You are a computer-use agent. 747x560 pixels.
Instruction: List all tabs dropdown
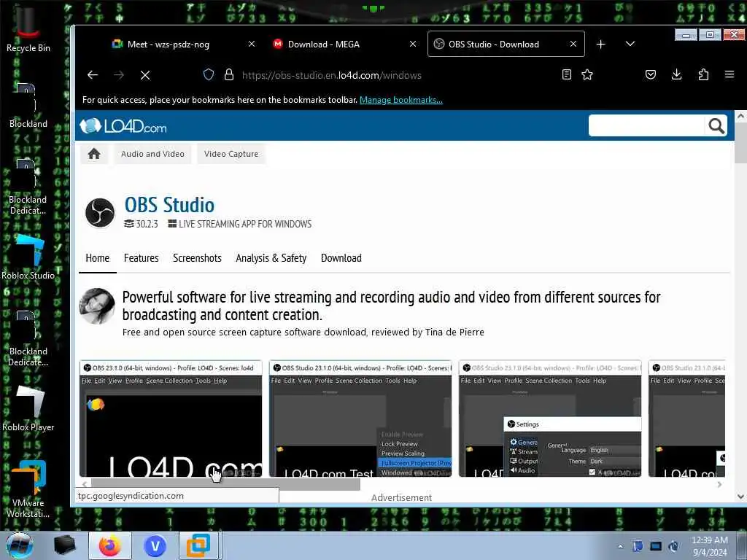pos(630,44)
